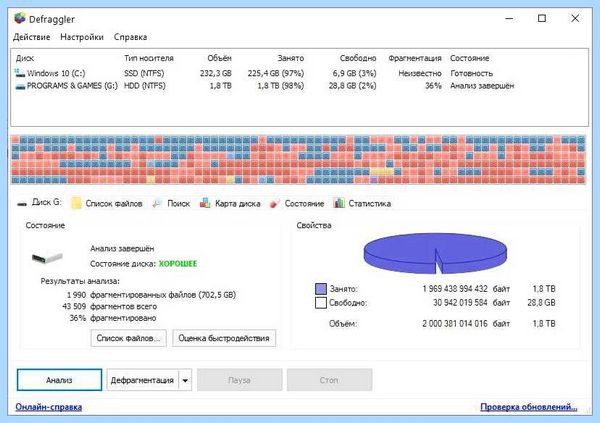Viewport: 600px width, 423px height.
Task: Click the SSD (NTFS) media type cell
Action: pyautogui.click(x=144, y=73)
